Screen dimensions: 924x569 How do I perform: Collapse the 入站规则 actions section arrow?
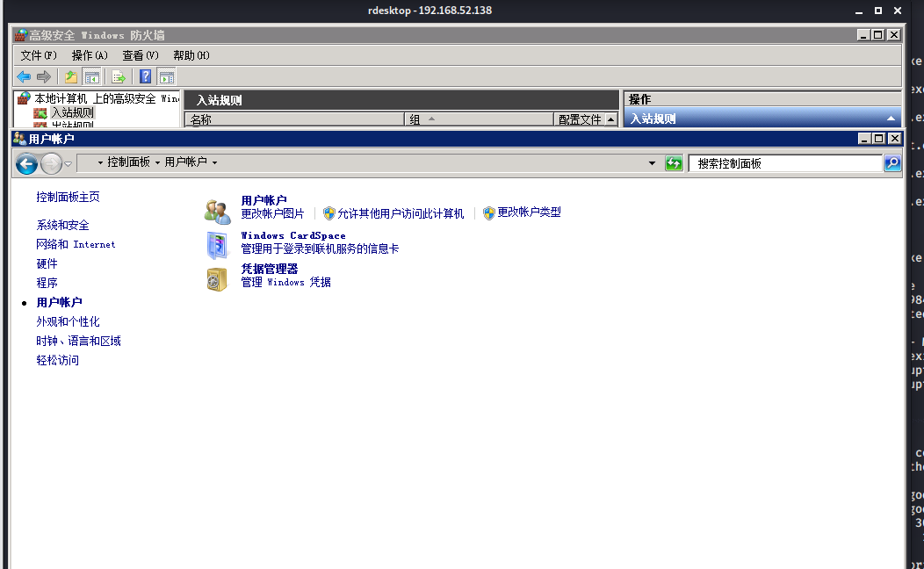[891, 119]
